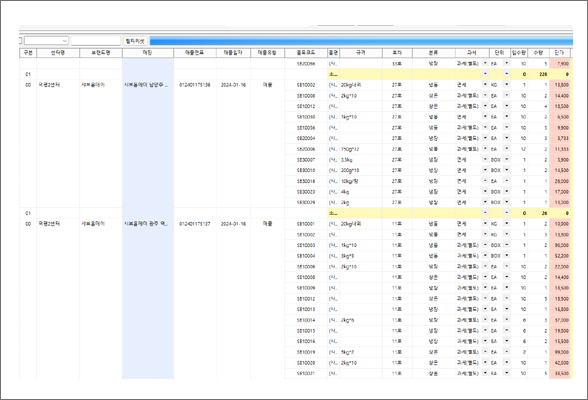Click the unit price 99,000 cell
The height and width of the screenshot is (400, 588).
(560, 352)
